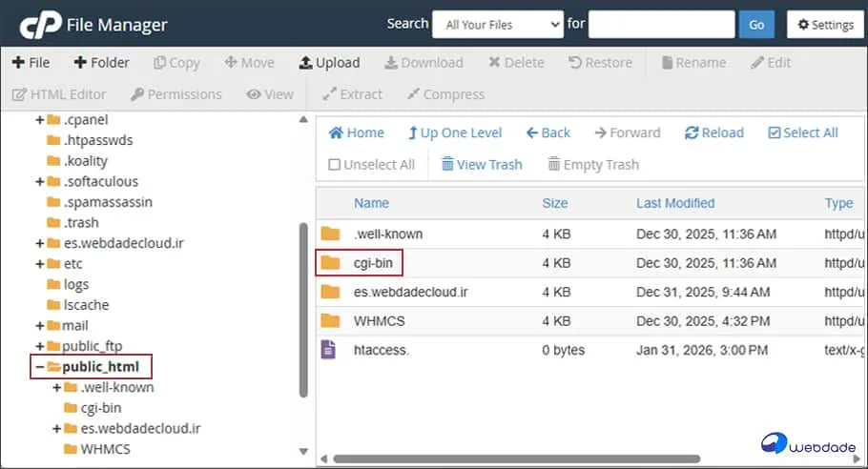The height and width of the screenshot is (469, 868).
Task: Open the Settings button
Action: pyautogui.click(x=824, y=25)
